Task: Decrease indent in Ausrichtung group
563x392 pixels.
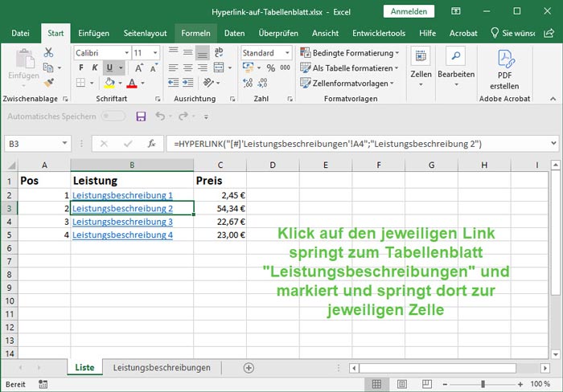Action: pyautogui.click(x=174, y=83)
